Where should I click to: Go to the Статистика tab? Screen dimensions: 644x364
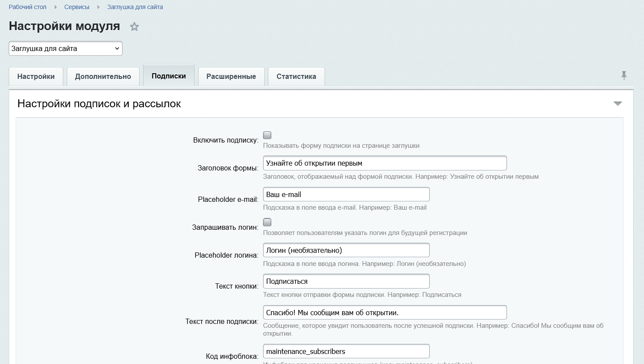pos(296,77)
